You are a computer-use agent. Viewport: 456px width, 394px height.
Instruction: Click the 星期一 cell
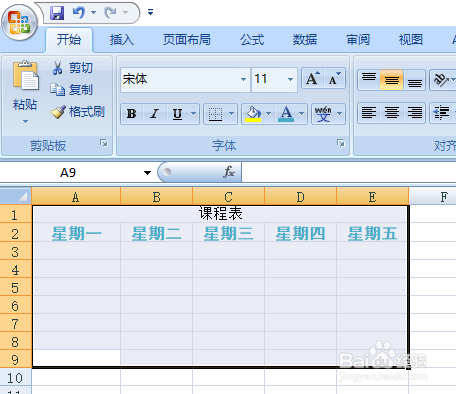pos(76,233)
